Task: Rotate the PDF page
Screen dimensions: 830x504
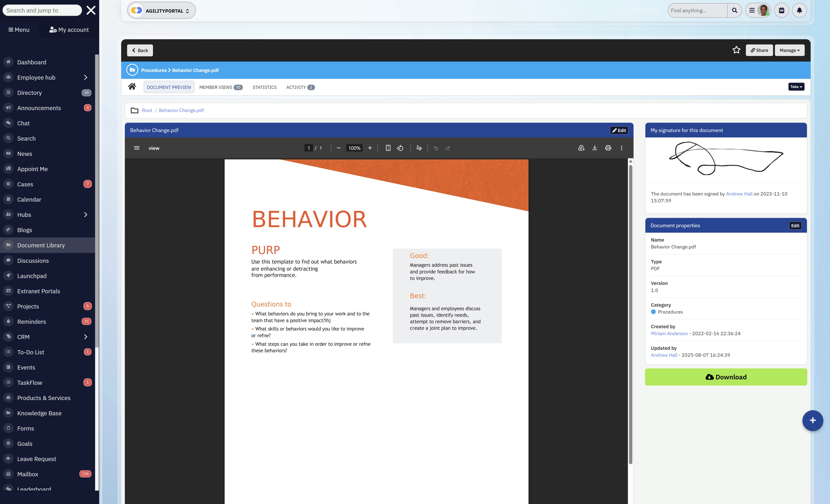Action: point(400,148)
